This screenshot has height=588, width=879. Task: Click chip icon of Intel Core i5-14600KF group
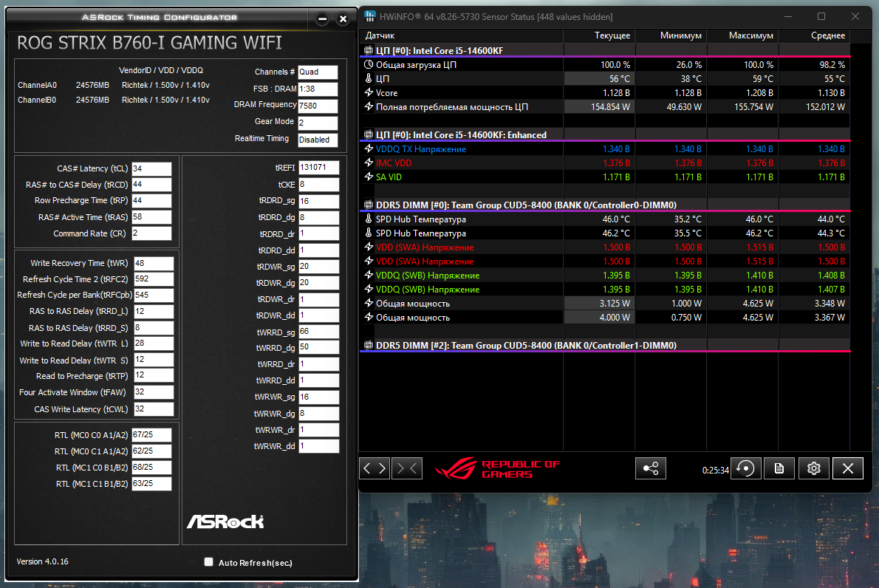[x=369, y=50]
